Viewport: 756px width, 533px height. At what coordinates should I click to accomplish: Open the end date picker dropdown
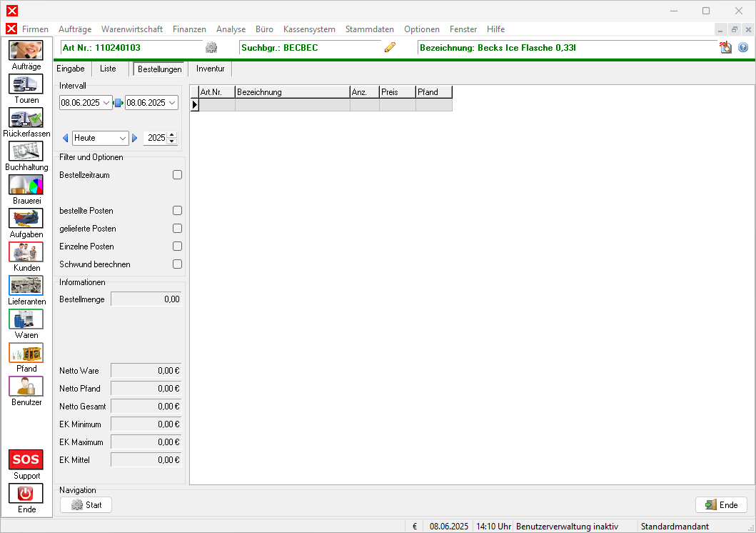tap(172, 103)
